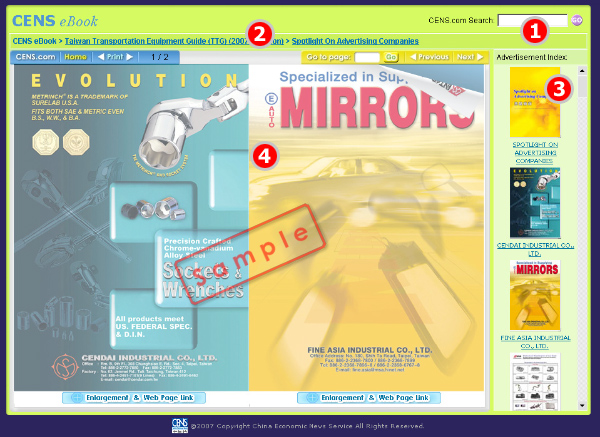Open Spotlight On Advertising Companies breadcrumb
This screenshot has width=600, height=437.
(x=355, y=41)
